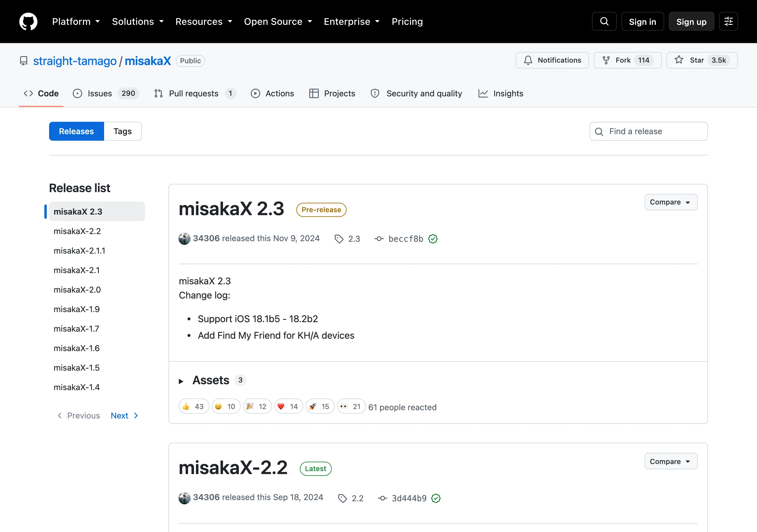
Task: Select misakaX-2.2 in release list
Action: click(x=97, y=231)
